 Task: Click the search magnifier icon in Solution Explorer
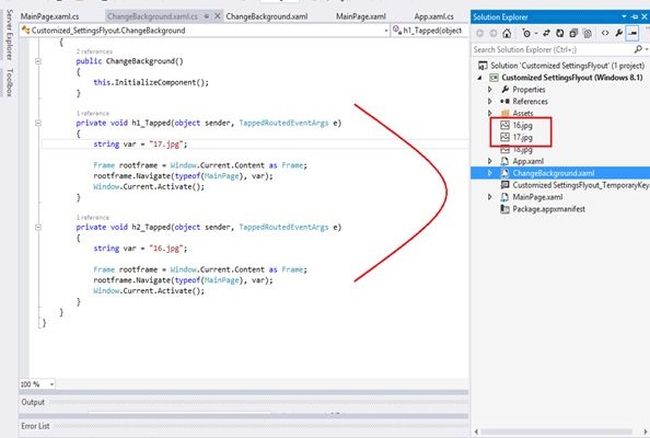tap(638, 50)
